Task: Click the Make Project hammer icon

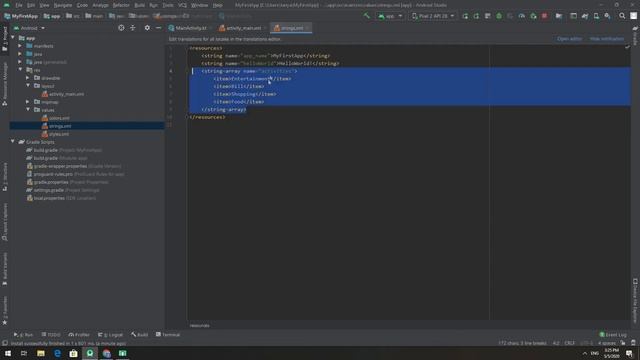Action: point(367,16)
